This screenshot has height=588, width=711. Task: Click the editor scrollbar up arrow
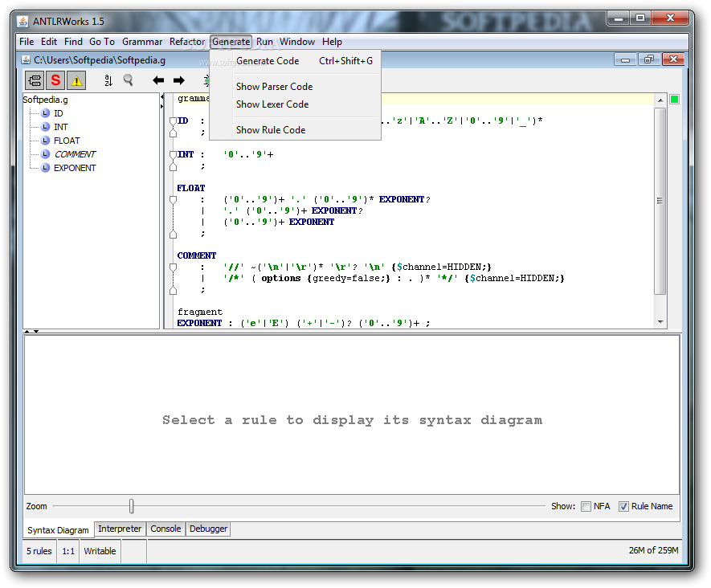660,100
